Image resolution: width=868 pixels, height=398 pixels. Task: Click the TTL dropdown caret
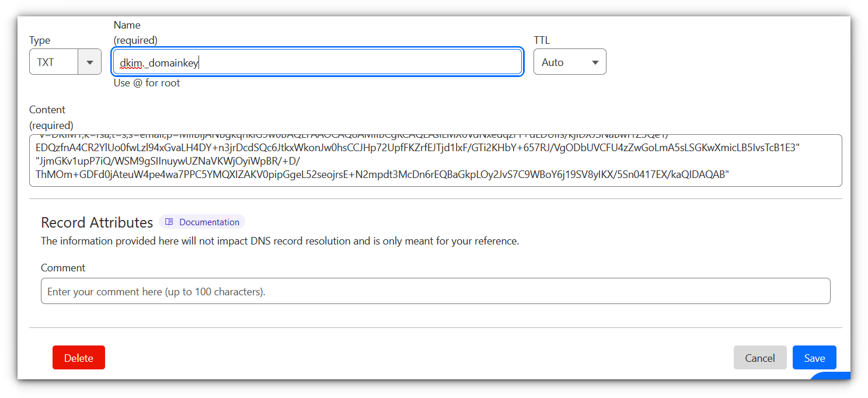coord(595,62)
